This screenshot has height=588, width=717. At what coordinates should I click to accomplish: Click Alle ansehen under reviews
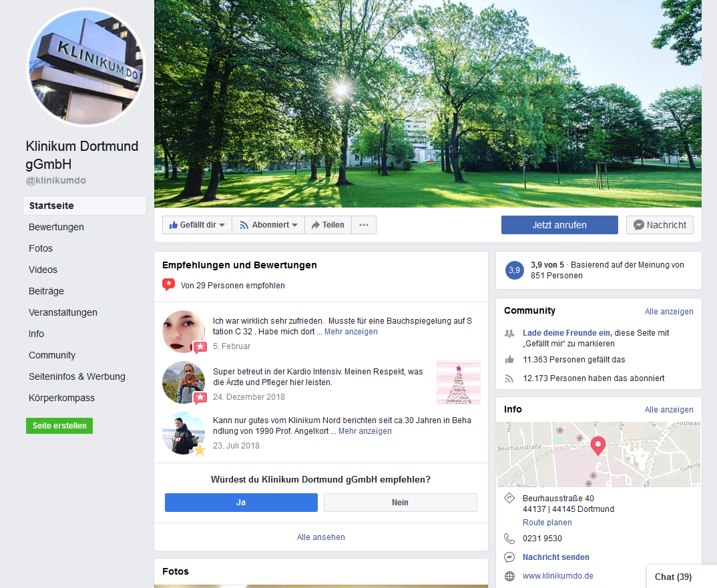point(321,537)
